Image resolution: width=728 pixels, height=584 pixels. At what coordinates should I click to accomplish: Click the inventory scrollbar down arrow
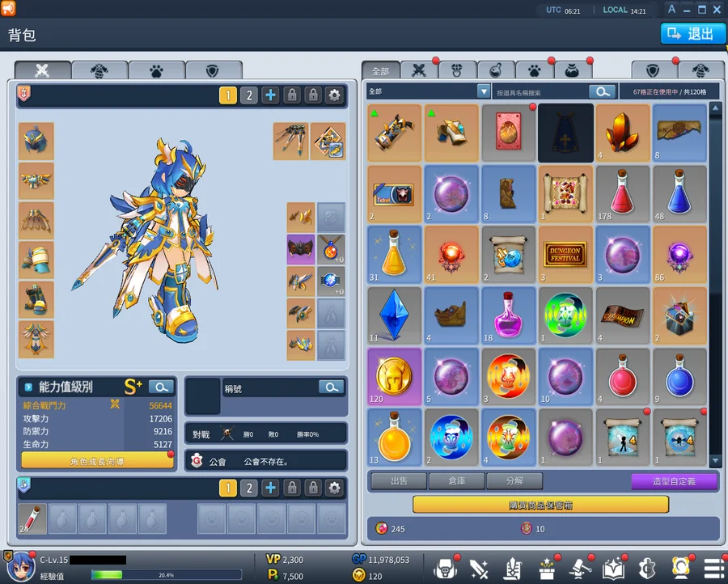pyautogui.click(x=715, y=460)
